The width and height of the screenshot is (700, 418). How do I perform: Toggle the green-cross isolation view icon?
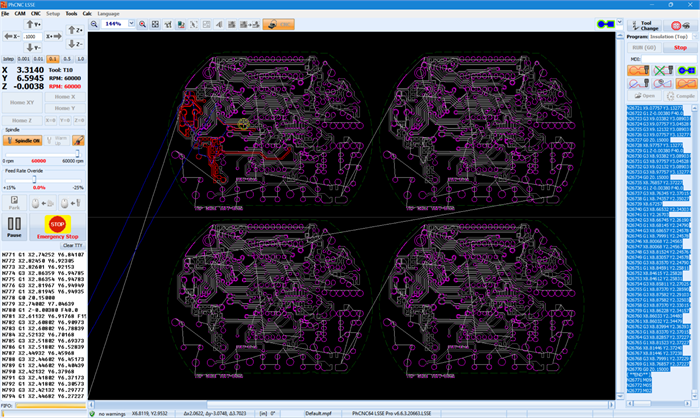pos(662,71)
